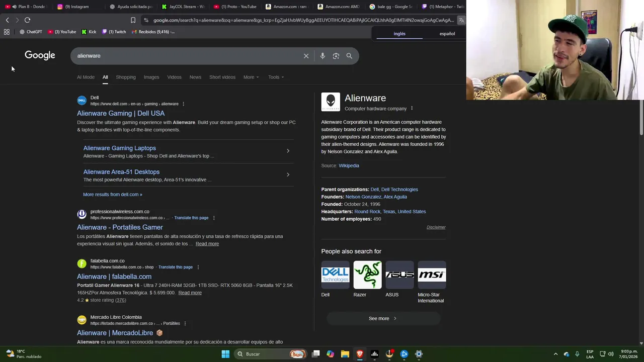The width and height of the screenshot is (644, 362).
Task: Switch to Brave browser in taskbar
Action: (x=360, y=354)
